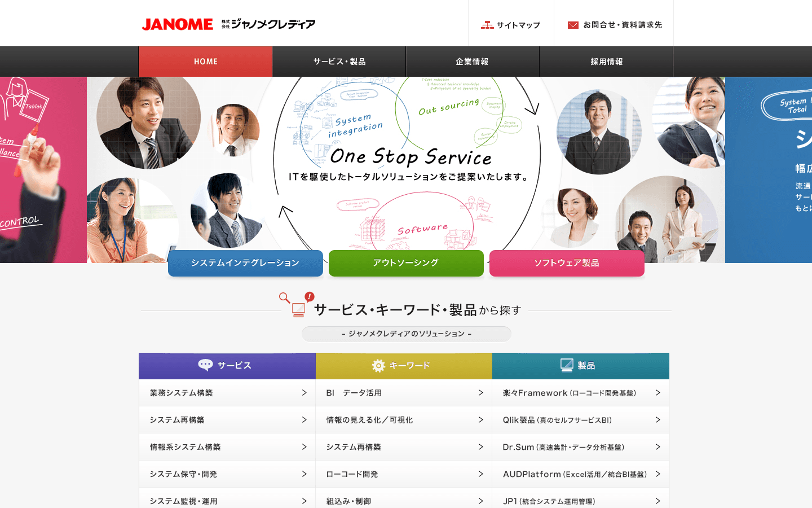Expand the 楽々Framework row arrow
Screen dimensions: 812x508
(658, 393)
